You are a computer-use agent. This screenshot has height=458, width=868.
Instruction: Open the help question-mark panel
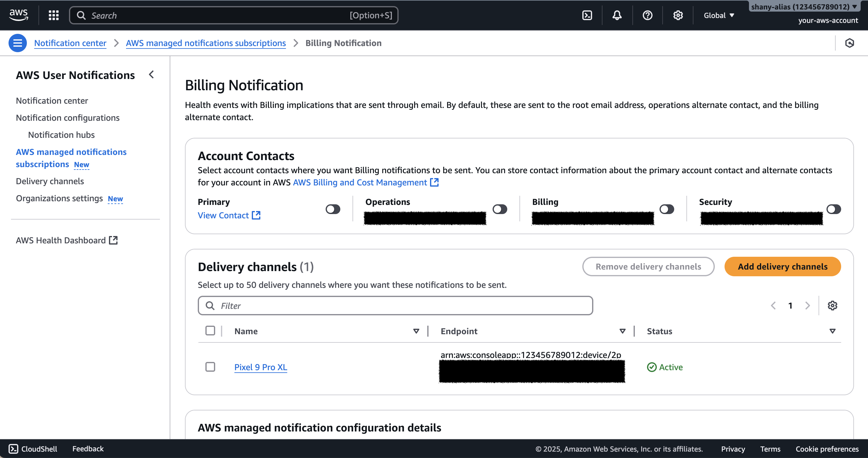coord(647,15)
